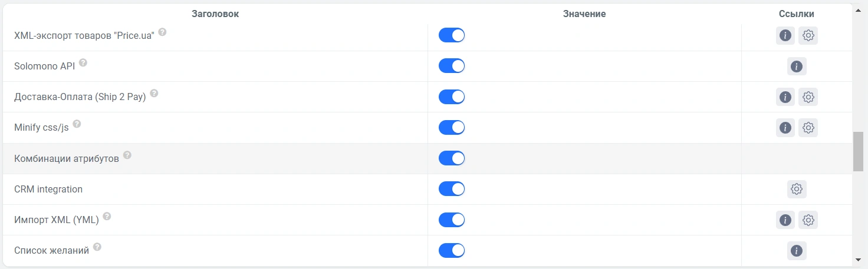Open info for Доставка-Оплата (Ship 2 Pay)
Image resolution: width=868 pixels, height=269 pixels.
click(x=785, y=97)
